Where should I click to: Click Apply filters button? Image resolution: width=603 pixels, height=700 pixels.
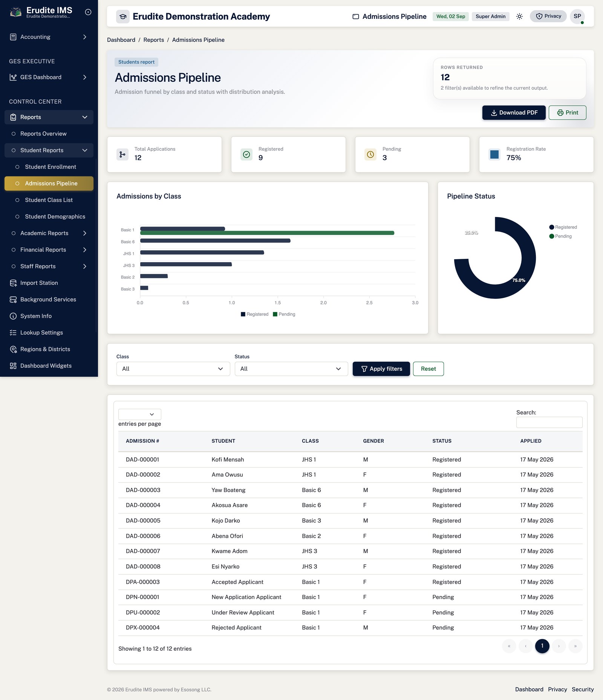tap(381, 369)
